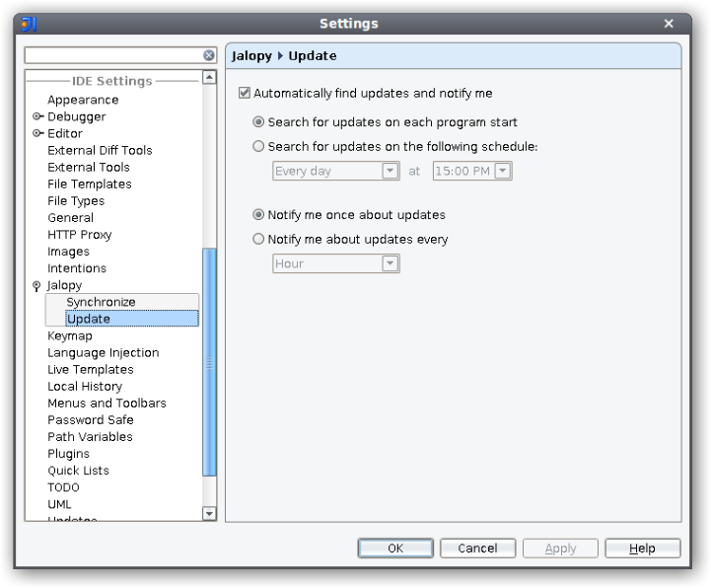711x588 pixels.
Task: Click Jalopy in the breadcrumb header
Action: (x=251, y=56)
